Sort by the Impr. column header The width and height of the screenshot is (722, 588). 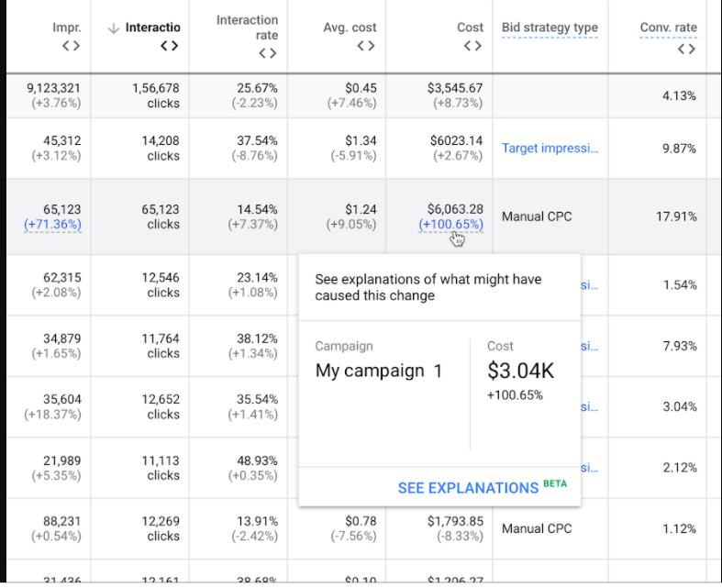pyautogui.click(x=67, y=28)
